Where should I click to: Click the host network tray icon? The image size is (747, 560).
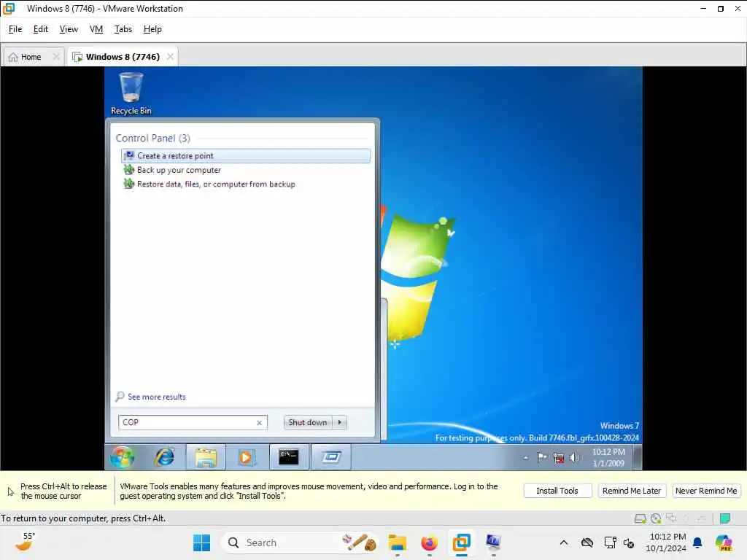pos(610,542)
